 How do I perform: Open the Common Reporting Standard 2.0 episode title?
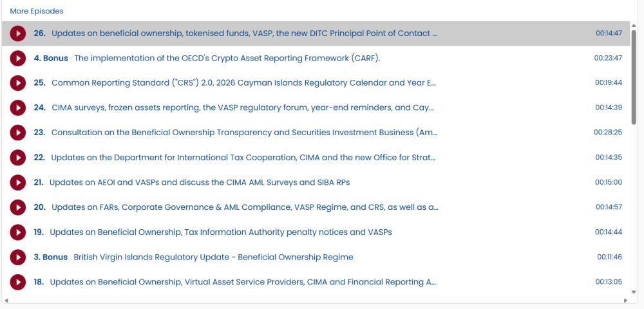(243, 83)
